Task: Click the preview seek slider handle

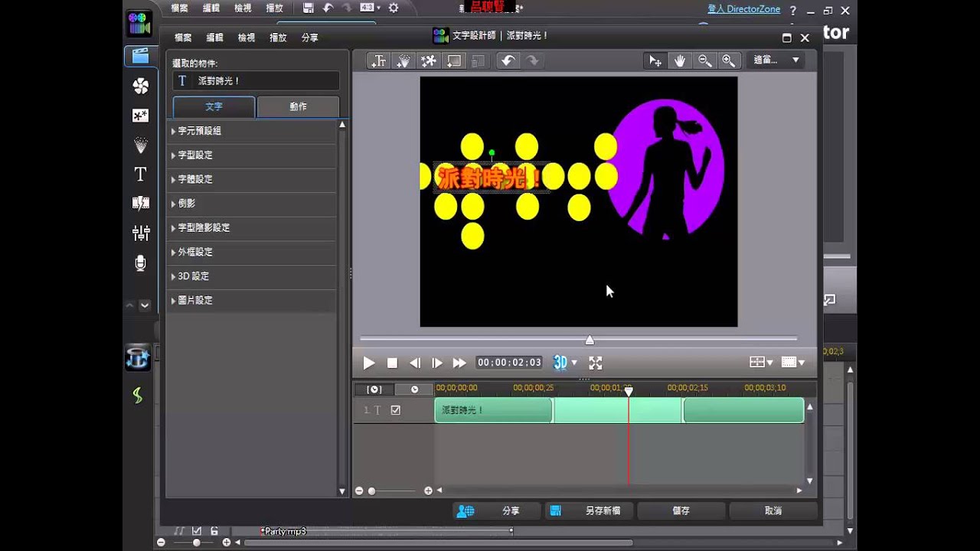Action: point(590,340)
